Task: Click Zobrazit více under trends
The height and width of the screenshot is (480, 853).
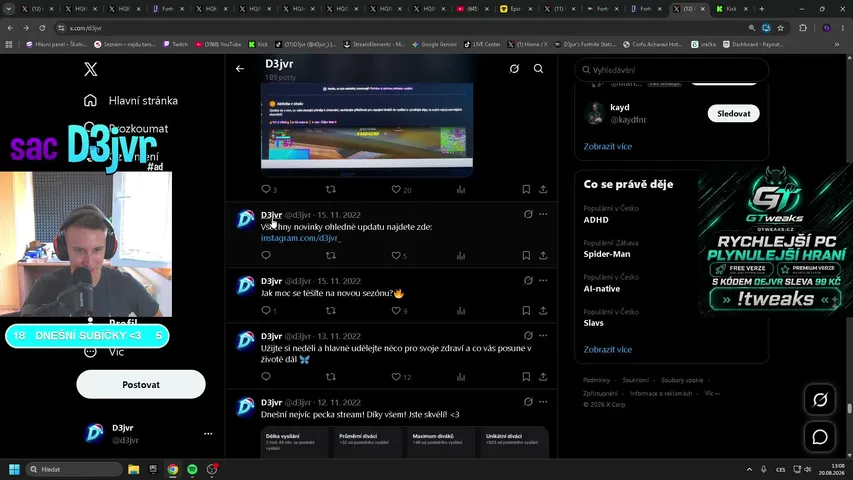Action: [608, 349]
